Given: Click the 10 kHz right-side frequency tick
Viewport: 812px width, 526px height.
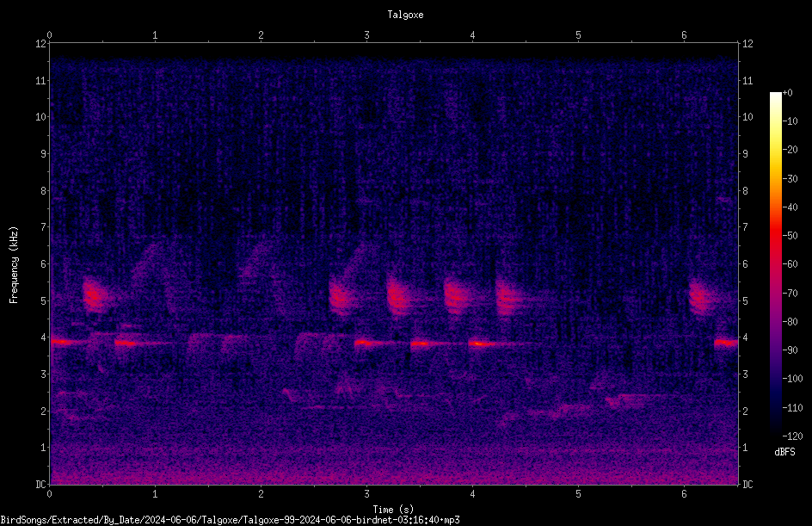Looking at the screenshot, I should point(747,117).
